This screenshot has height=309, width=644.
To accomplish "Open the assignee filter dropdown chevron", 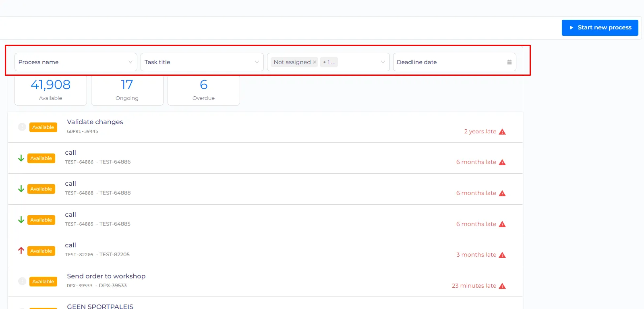I will (383, 62).
